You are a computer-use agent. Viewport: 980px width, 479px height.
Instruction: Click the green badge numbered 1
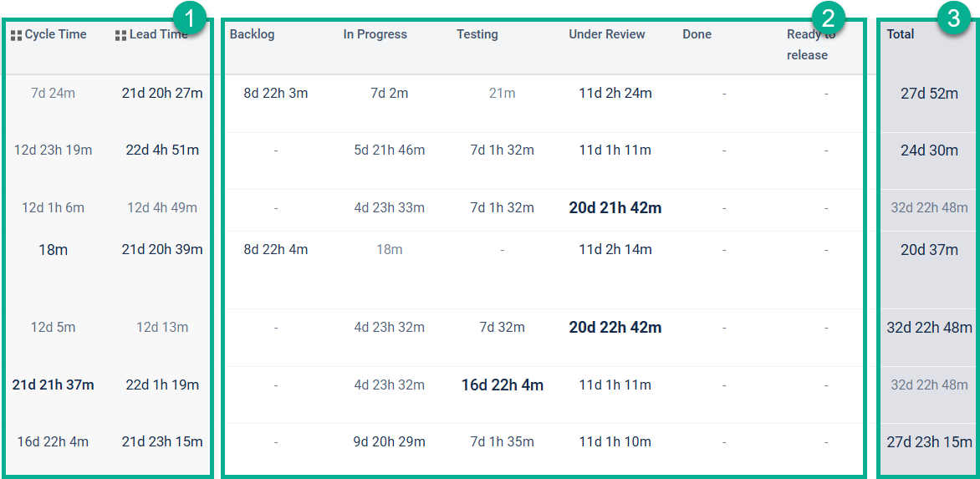[188, 18]
